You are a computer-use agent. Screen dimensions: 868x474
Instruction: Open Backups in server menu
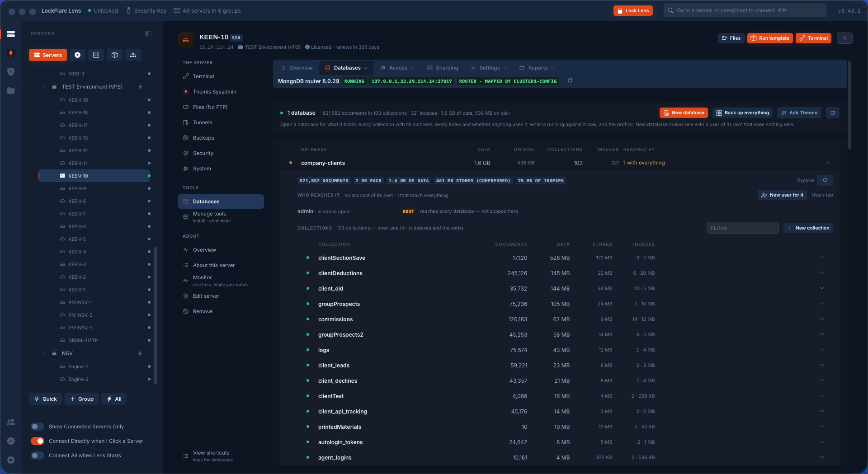click(221, 138)
